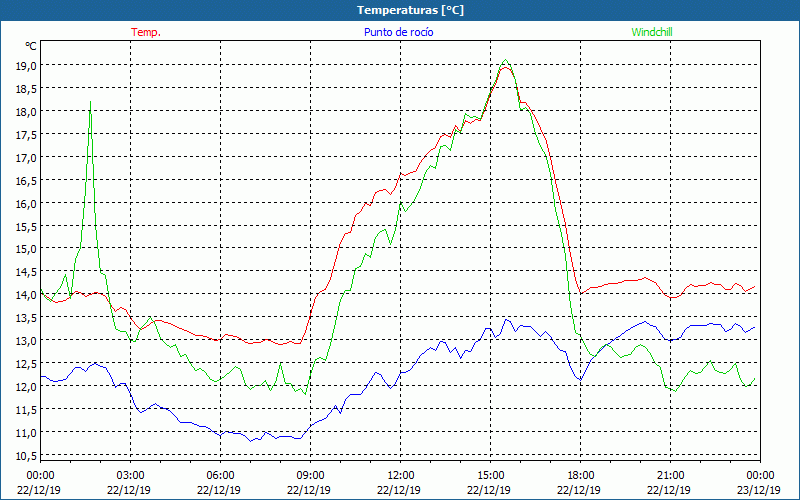Click the '17,5' y-axis value
The height and width of the screenshot is (500, 800).
(x=26, y=134)
